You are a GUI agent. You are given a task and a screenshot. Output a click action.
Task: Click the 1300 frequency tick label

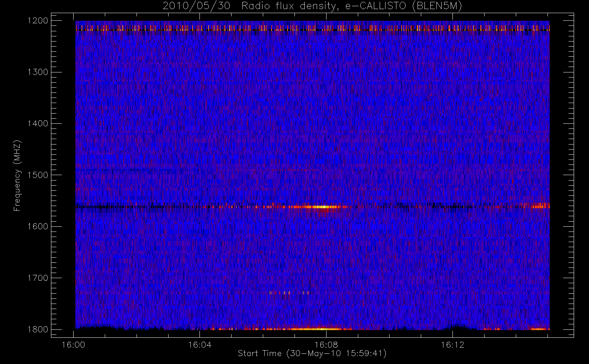[x=38, y=72]
